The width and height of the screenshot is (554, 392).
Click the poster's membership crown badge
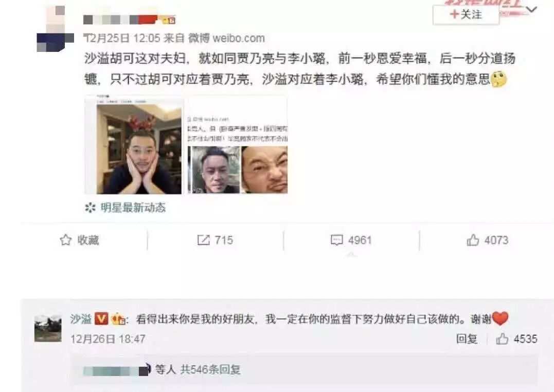[169, 20]
